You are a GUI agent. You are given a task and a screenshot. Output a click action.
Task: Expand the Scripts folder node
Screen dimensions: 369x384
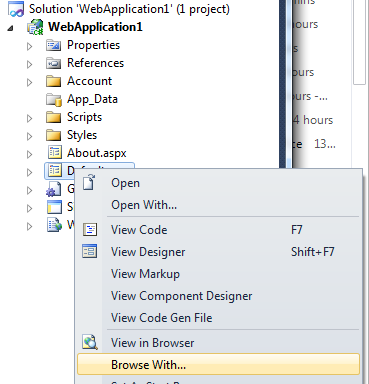coord(30,118)
